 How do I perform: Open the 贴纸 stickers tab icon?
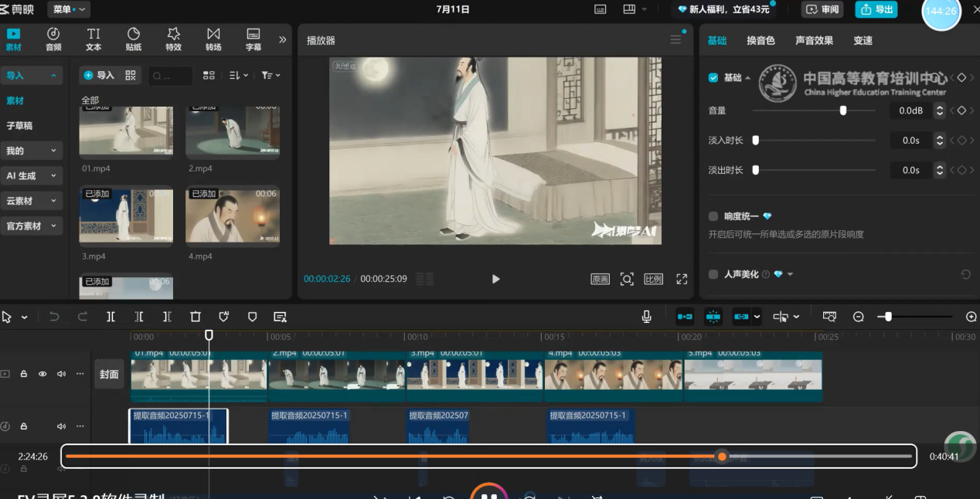(134, 39)
